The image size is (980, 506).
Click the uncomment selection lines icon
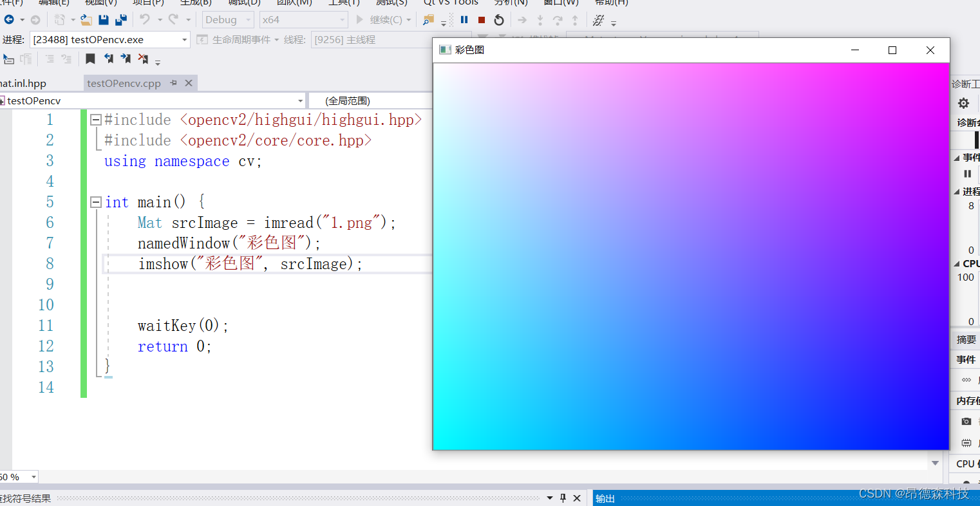(66, 59)
